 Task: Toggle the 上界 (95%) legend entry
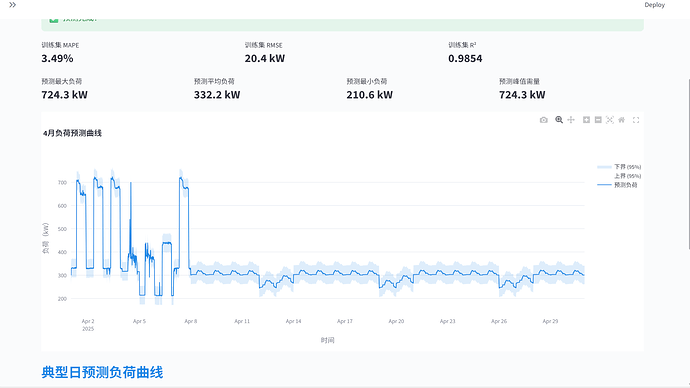619,176
